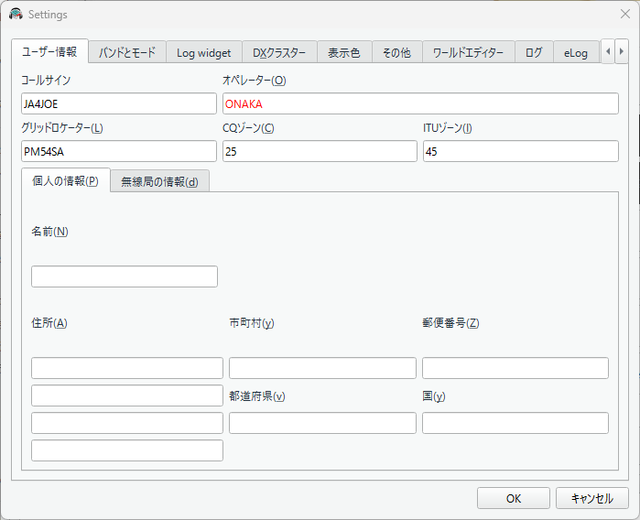
Task: Click the first 住所 address line field
Action: click(x=127, y=368)
